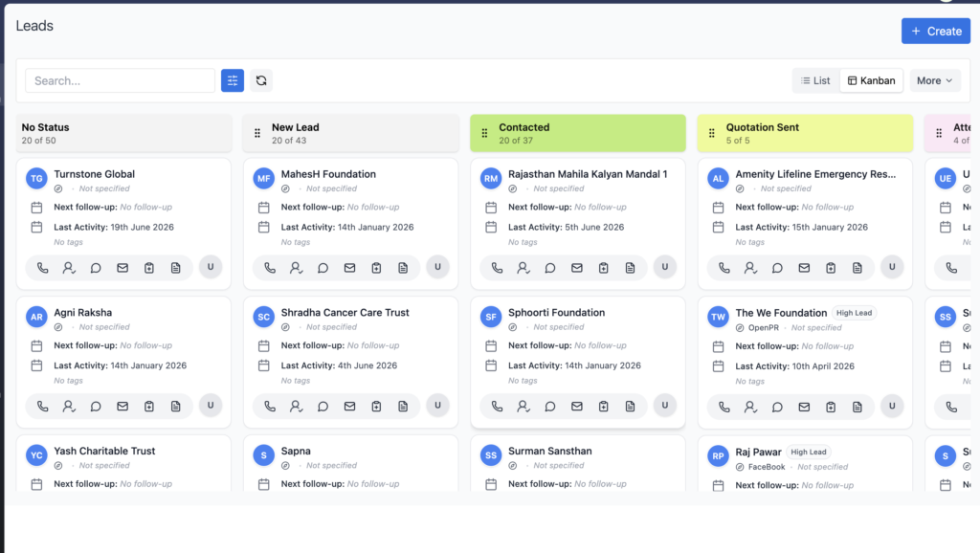Assign user on Turnstone Global card
This screenshot has height=553, width=980.
pos(69,268)
